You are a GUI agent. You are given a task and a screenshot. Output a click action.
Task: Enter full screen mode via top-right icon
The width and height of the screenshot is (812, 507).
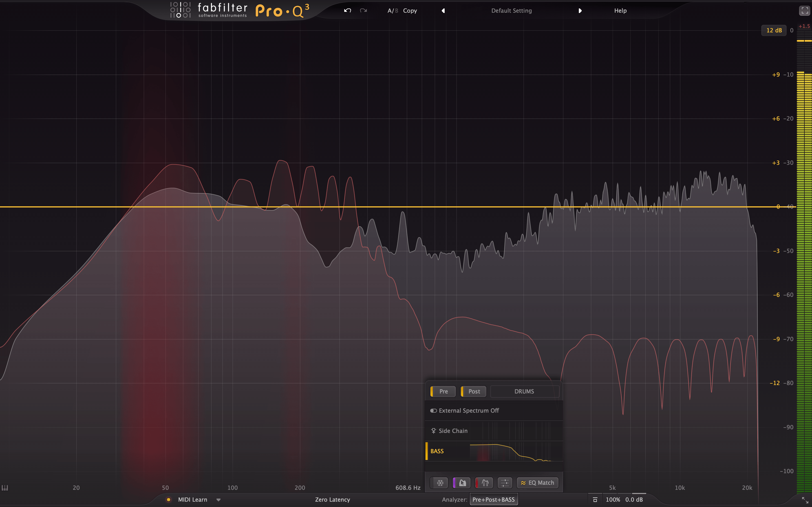(x=805, y=10)
